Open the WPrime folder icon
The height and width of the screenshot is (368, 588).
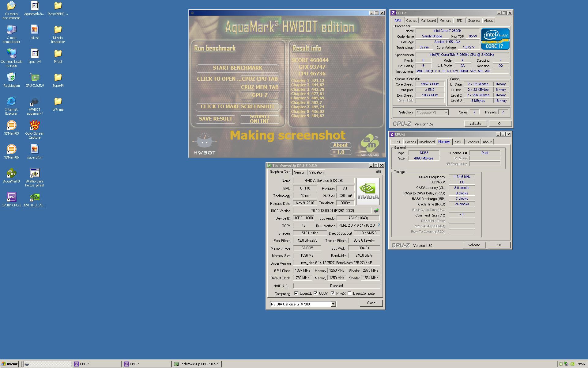(x=58, y=104)
